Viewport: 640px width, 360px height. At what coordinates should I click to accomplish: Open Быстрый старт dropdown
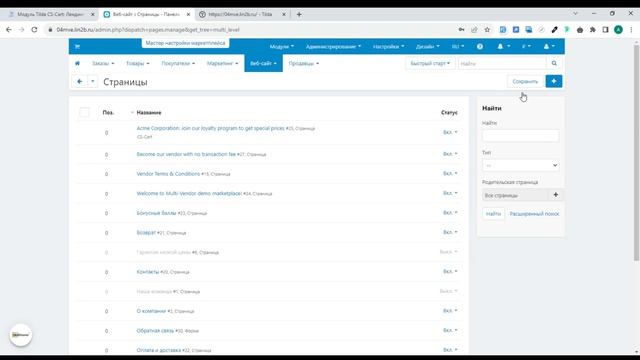[x=430, y=63]
